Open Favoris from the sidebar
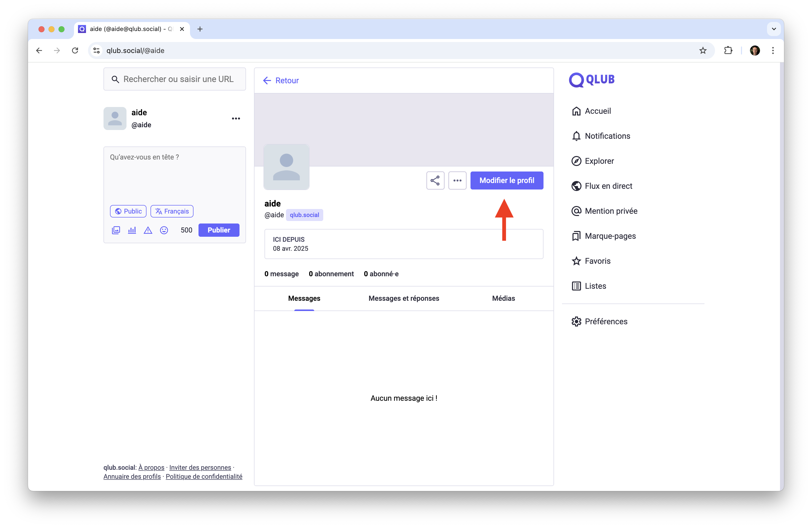 [x=591, y=261]
